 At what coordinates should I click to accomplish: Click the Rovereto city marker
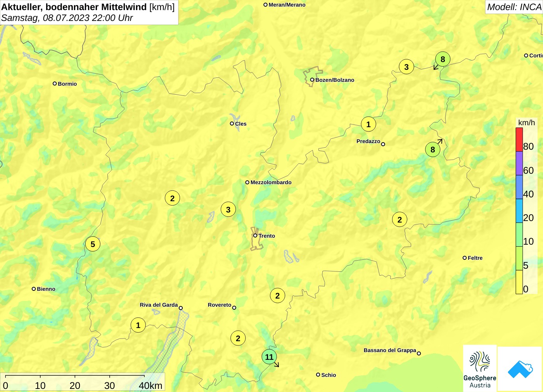click(x=234, y=307)
